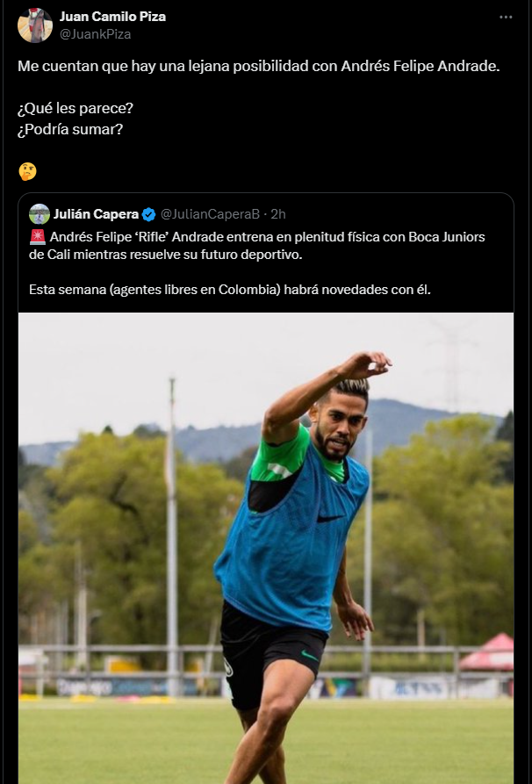The height and width of the screenshot is (784, 532).
Task: Click the Julián Capera display name
Action: click(x=96, y=214)
